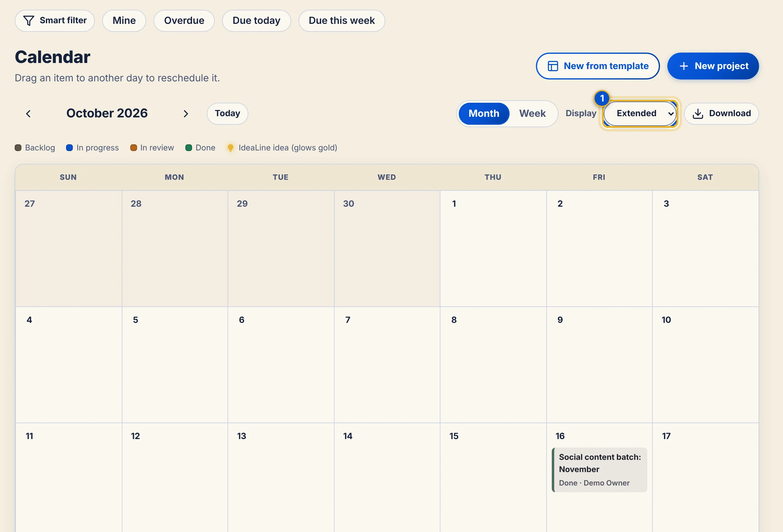
Task: Click the day 4 cell
Action: coord(69,365)
